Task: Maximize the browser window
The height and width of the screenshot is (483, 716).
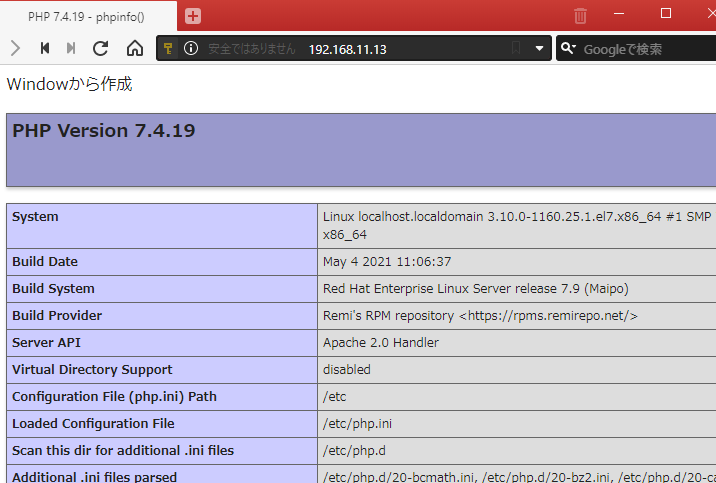Action: tap(666, 14)
